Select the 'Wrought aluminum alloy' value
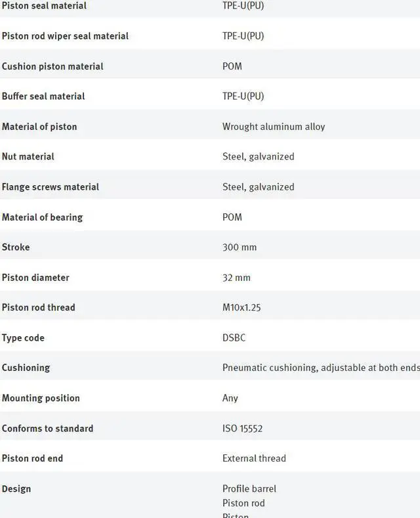 point(273,127)
